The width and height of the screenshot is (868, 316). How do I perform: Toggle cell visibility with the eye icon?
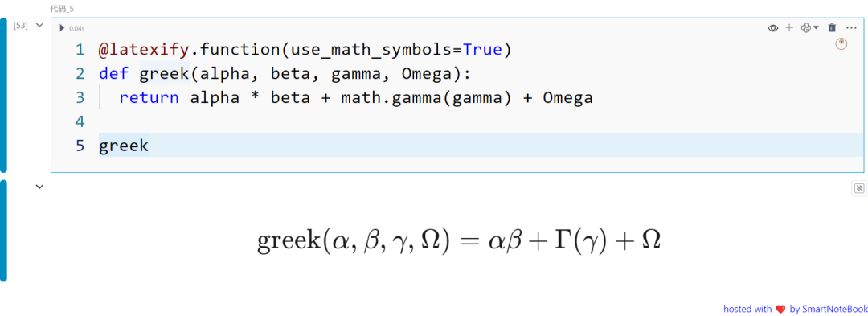click(773, 27)
